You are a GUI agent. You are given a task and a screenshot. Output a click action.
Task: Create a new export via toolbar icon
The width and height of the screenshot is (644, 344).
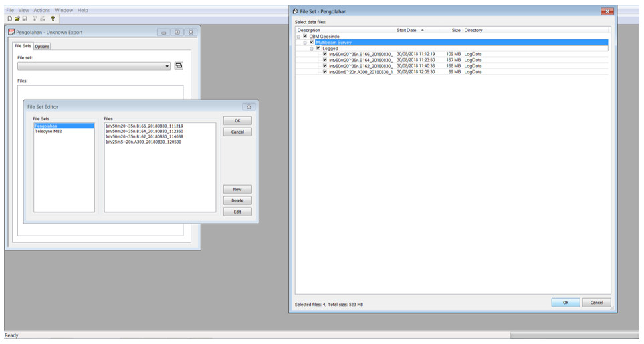pos(10,19)
